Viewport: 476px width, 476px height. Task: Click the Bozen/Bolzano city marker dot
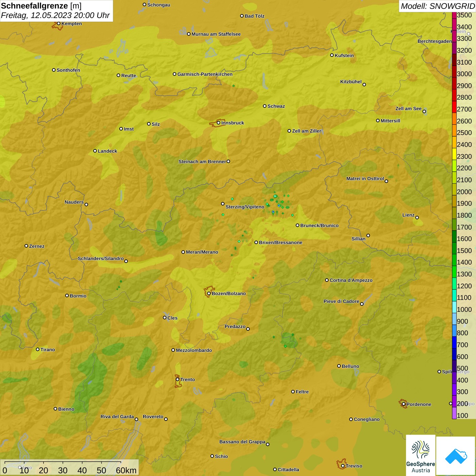[x=209, y=293]
